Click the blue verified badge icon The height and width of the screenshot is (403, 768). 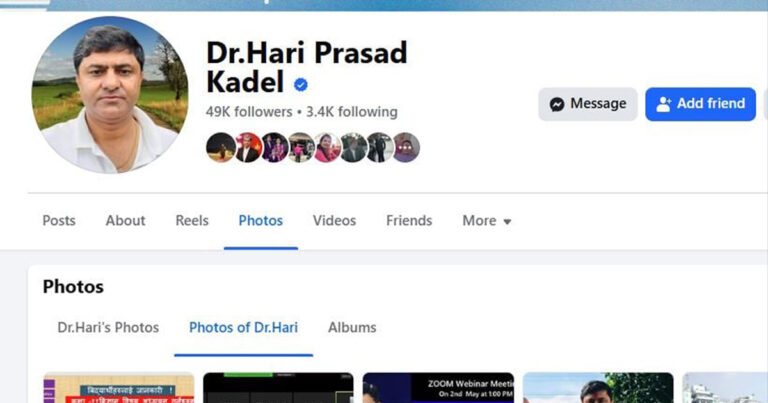click(x=301, y=85)
